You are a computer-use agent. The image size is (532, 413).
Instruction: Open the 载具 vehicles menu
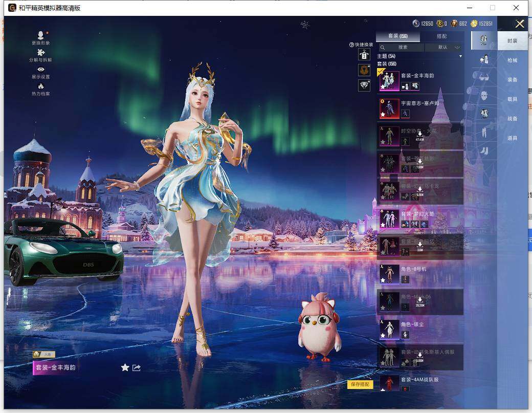tap(513, 99)
